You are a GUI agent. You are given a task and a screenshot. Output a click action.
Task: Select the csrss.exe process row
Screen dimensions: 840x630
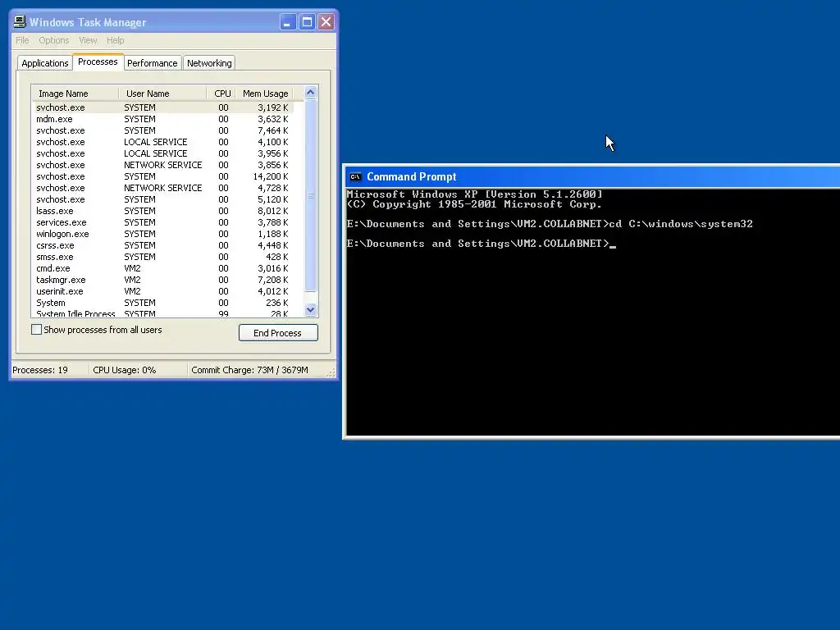[163, 245]
